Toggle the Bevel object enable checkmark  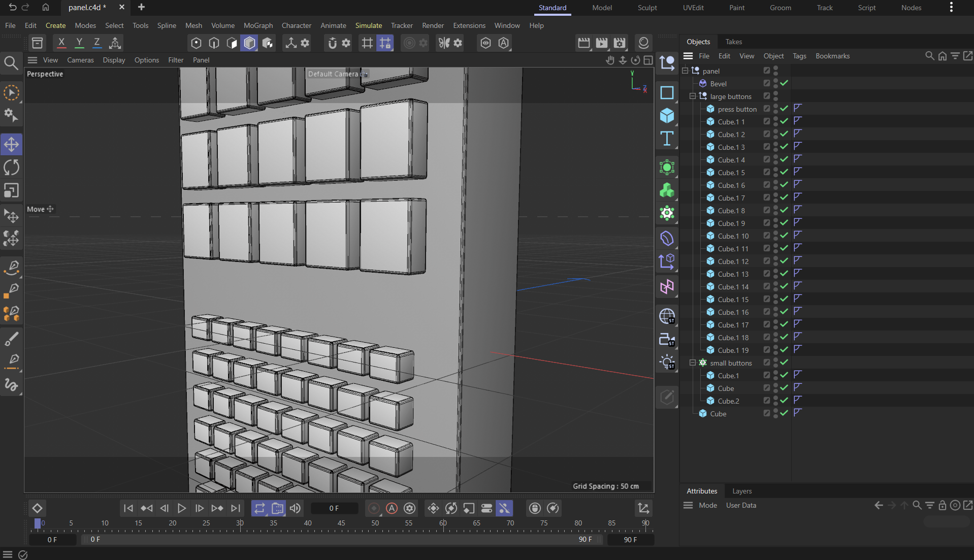[x=785, y=83]
